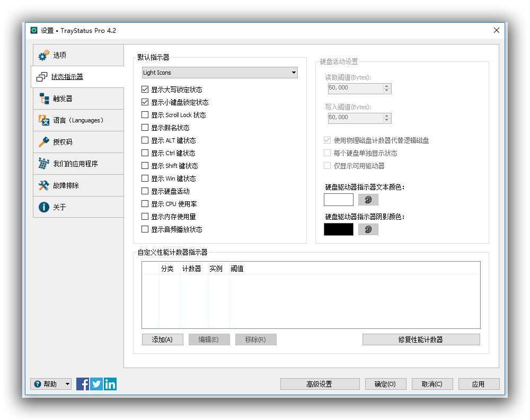Image resolution: width=530 pixels, height=420 pixels.
Task: Open the 我们的应用程序 tab
Action: pyautogui.click(x=78, y=164)
